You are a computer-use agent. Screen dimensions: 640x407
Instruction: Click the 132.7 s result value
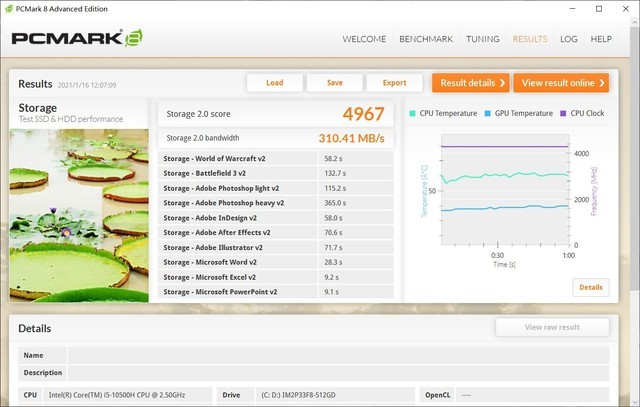[335, 173]
